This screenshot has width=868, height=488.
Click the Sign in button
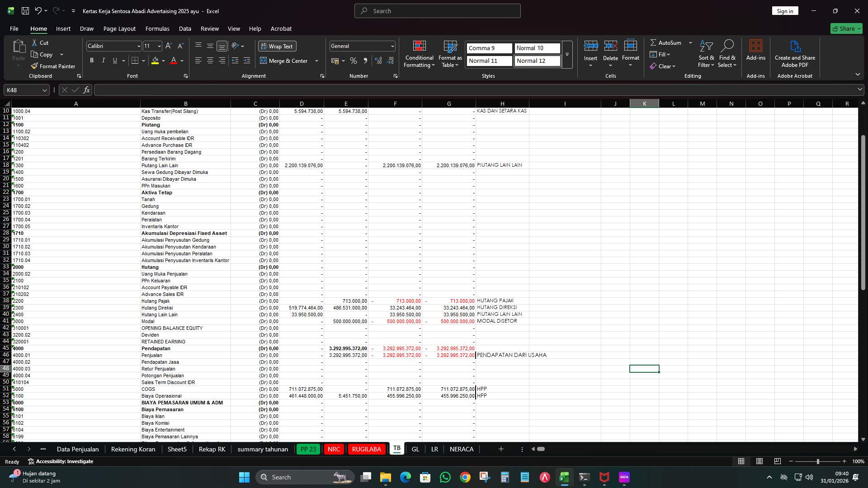pyautogui.click(x=785, y=10)
